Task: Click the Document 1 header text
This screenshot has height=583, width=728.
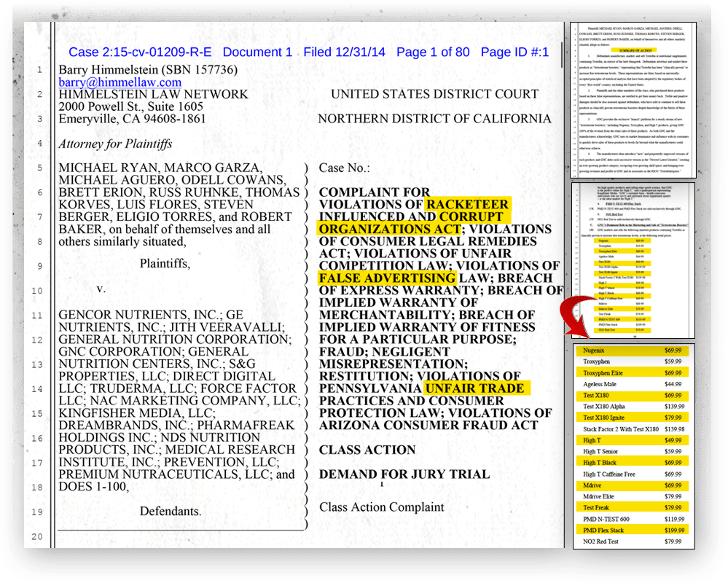Action: coord(257,52)
